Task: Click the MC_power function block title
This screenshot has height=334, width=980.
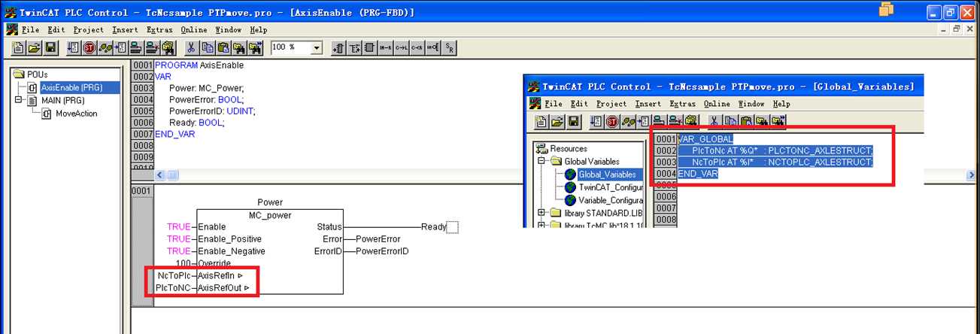Action: 269,215
